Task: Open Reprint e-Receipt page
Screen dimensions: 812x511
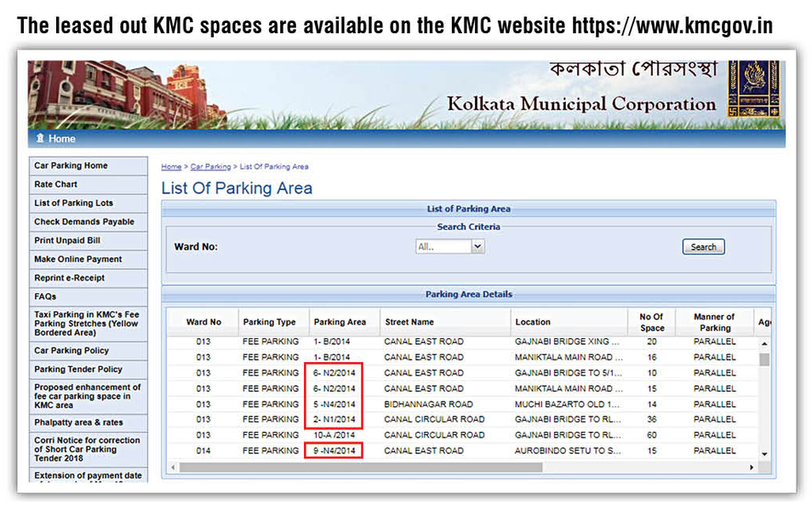Action: tap(69, 278)
